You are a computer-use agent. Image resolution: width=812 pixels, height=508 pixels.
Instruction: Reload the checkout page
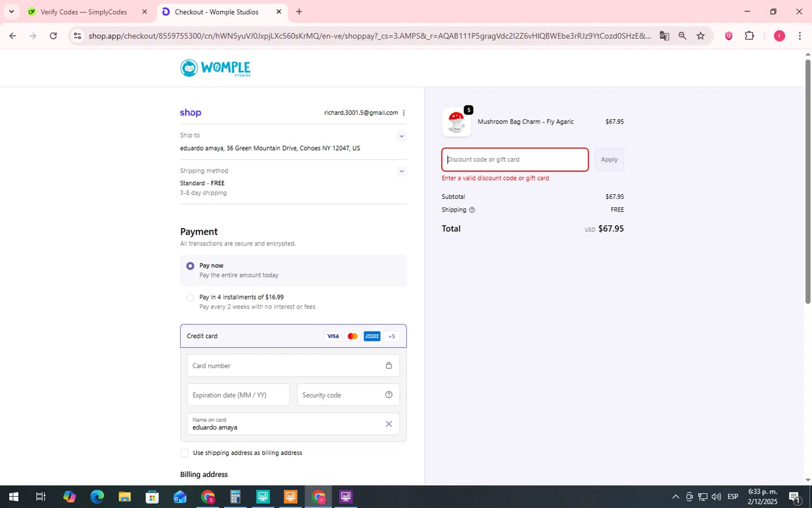pos(53,36)
